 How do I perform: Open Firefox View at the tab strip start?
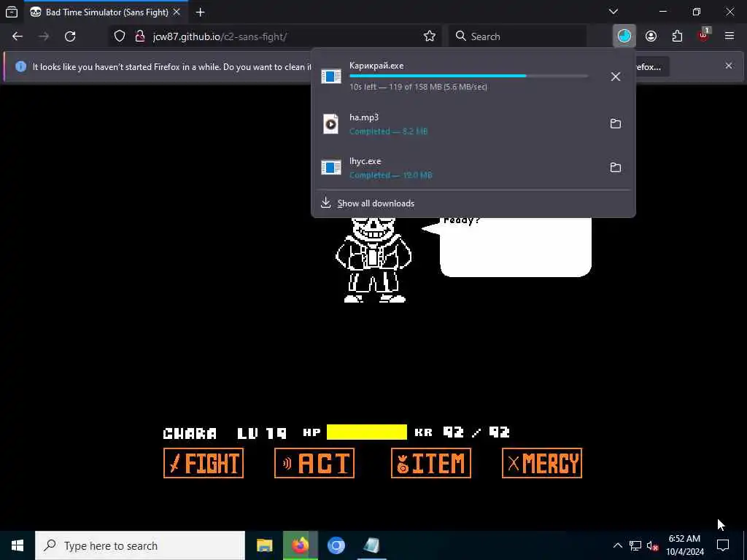tap(12, 12)
